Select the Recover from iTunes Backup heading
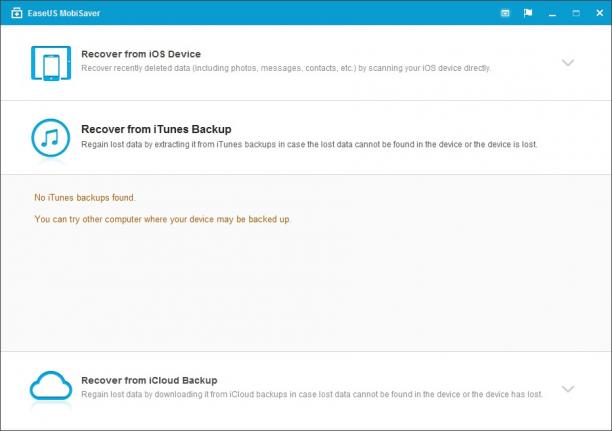This screenshot has width=612, height=431. pyautogui.click(x=156, y=129)
